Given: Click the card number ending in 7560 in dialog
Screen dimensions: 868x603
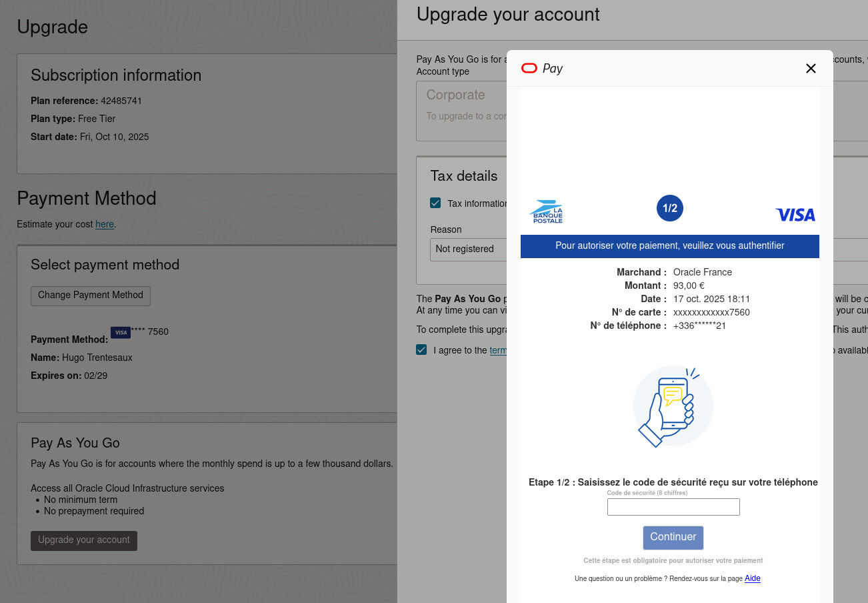Looking at the screenshot, I should (x=711, y=312).
